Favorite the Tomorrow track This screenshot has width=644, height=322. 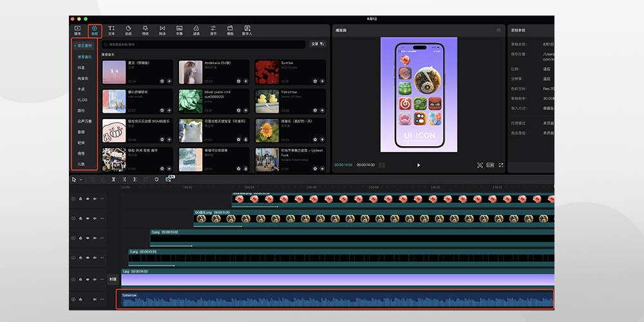click(x=315, y=110)
